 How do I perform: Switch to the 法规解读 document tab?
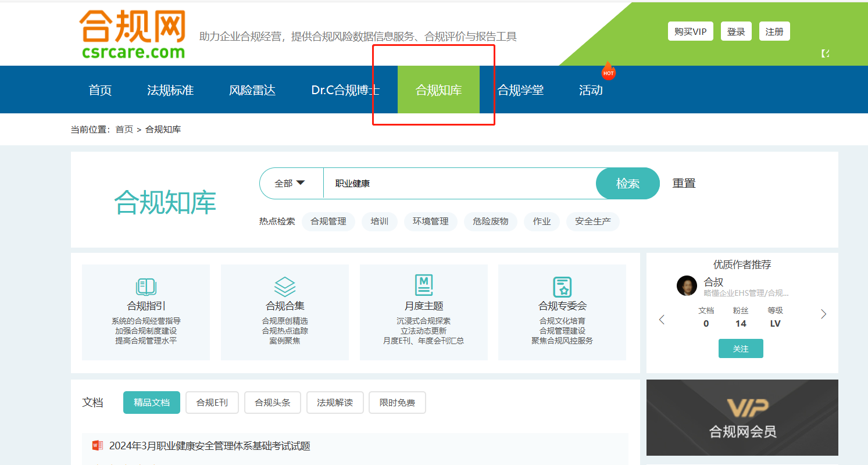[x=335, y=402]
